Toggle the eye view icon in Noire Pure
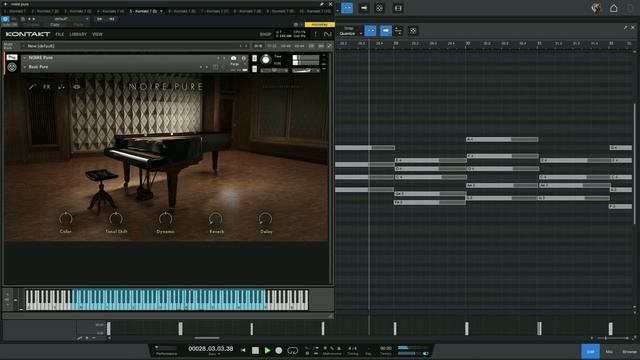 pos(76,87)
